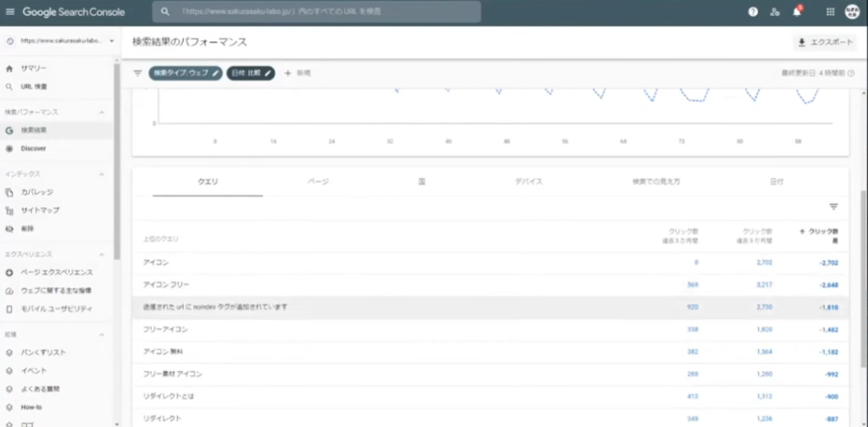Click the URL inspection search field
The image size is (868, 427).
click(317, 12)
